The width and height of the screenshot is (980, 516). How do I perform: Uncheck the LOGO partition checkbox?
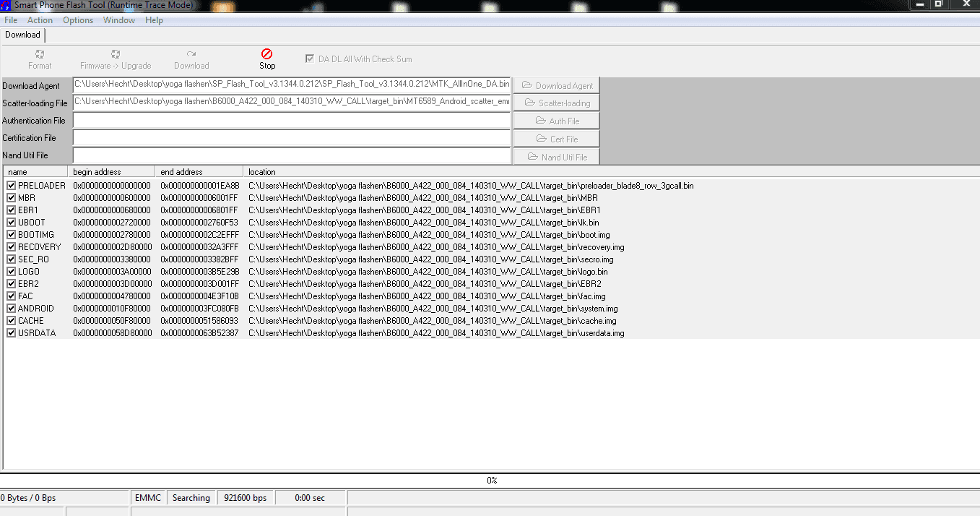click(11, 272)
